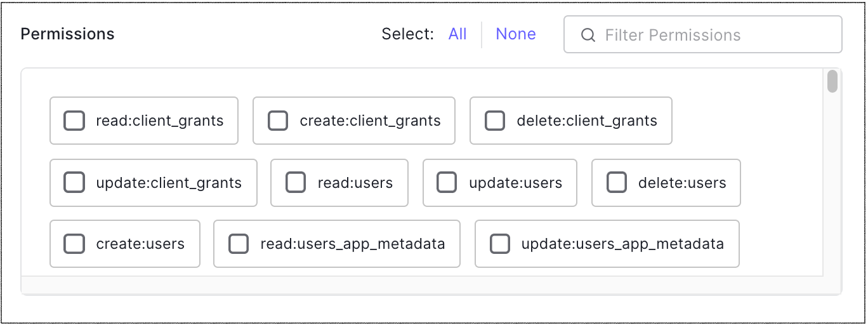Enable the read:users_app_metadata checkbox
The width and height of the screenshot is (868, 325).
pos(239,244)
